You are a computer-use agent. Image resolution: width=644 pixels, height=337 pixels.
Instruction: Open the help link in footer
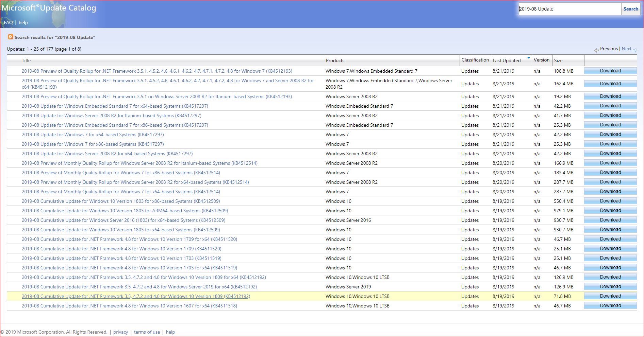pyautogui.click(x=170, y=332)
